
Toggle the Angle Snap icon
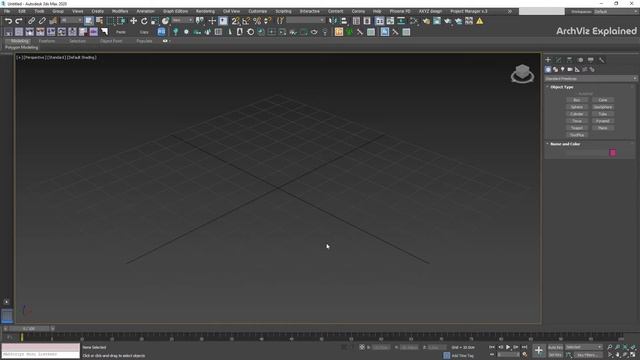246,21
